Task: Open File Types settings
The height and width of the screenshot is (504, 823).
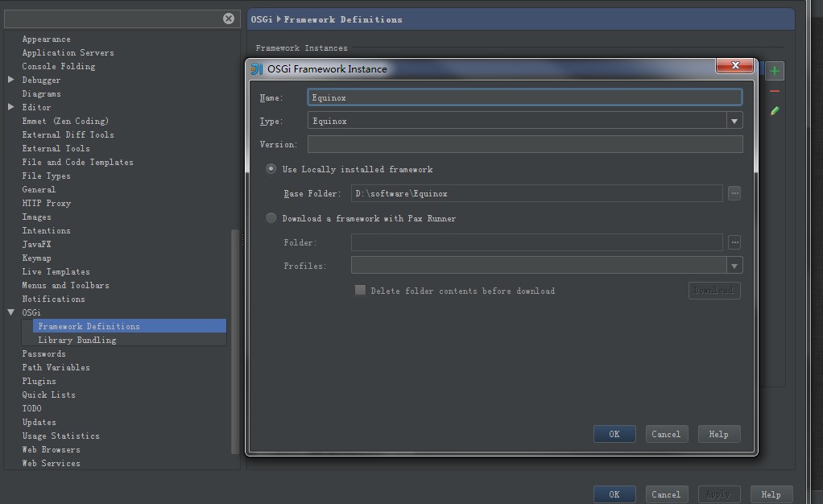Action: tap(46, 176)
